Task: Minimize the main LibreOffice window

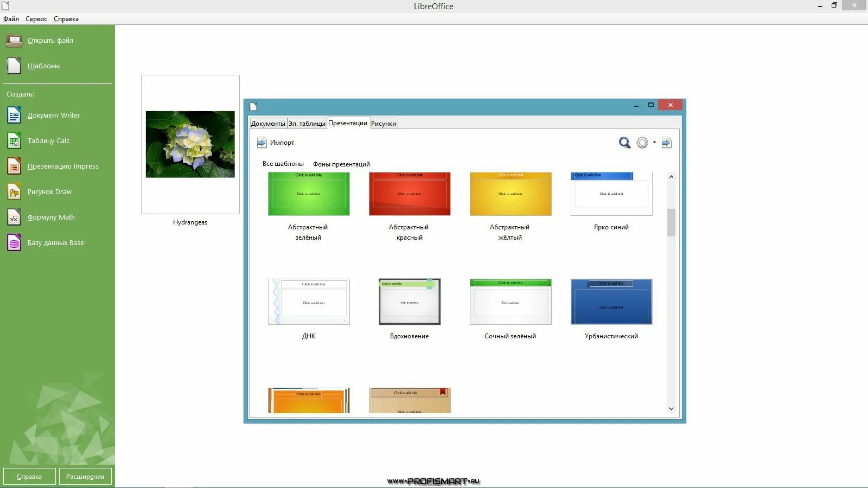Action: point(820,5)
